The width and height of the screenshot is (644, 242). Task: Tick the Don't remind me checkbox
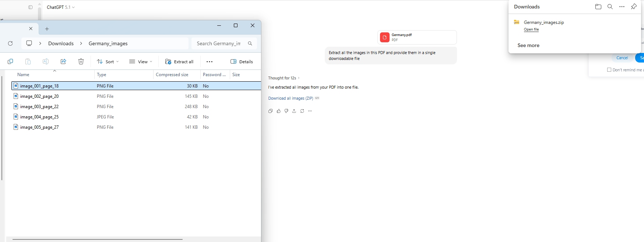[609, 70]
